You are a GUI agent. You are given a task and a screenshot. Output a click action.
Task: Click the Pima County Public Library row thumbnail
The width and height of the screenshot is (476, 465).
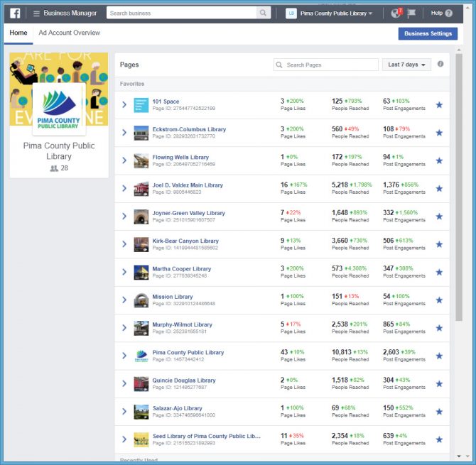click(x=141, y=356)
